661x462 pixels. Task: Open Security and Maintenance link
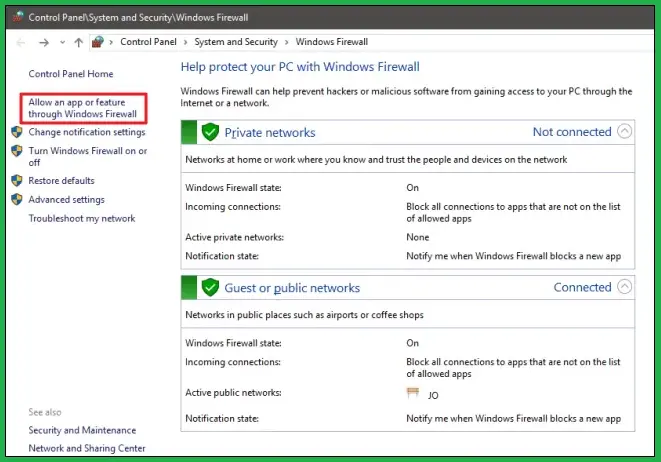82,430
